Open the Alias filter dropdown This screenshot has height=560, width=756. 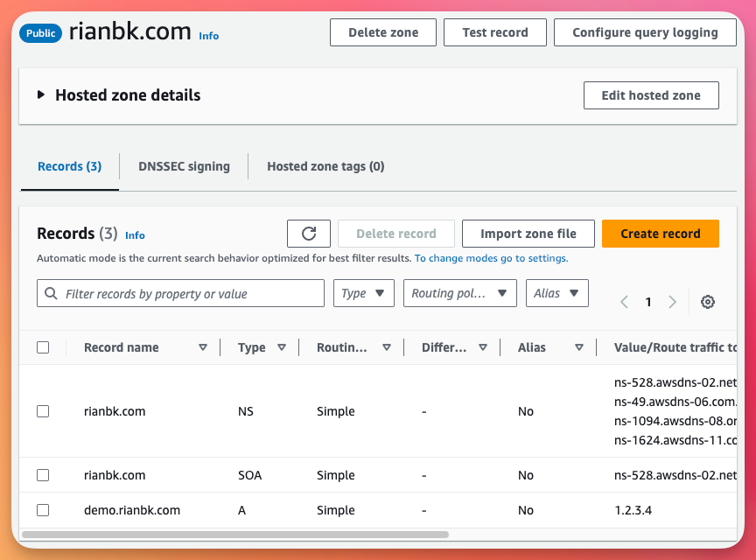[x=556, y=293]
